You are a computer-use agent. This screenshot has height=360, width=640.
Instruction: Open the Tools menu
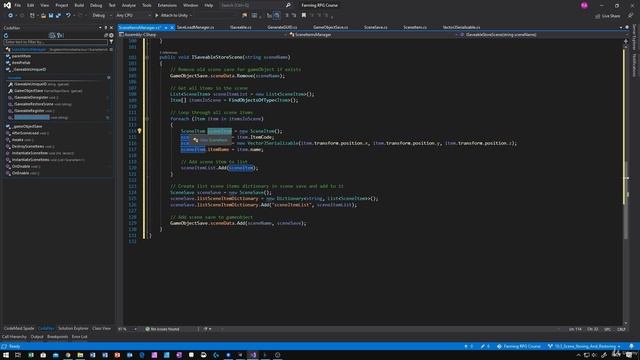point(147,5)
